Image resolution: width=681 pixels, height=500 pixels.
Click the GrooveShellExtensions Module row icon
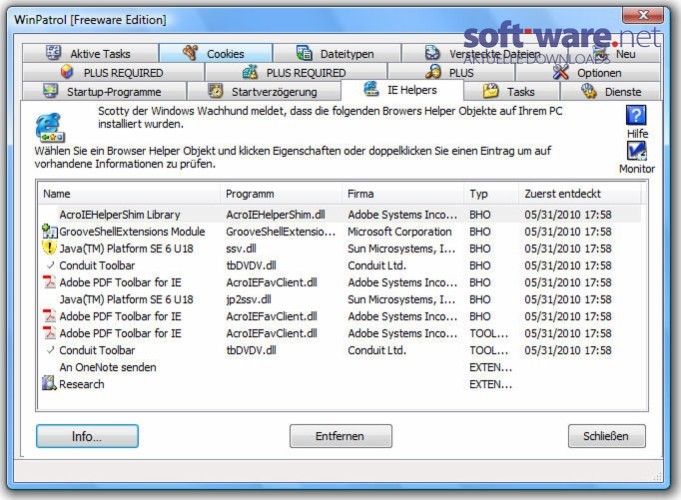pyautogui.click(x=50, y=231)
